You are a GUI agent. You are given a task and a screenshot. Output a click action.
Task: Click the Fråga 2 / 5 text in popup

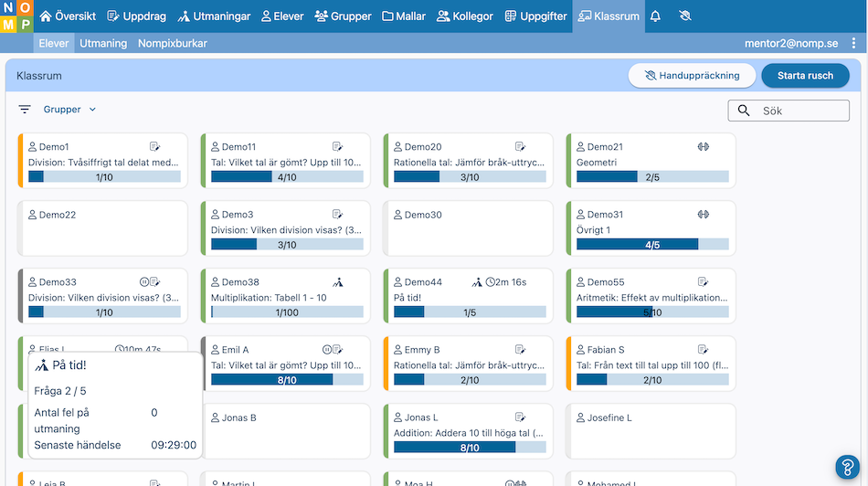click(x=60, y=391)
